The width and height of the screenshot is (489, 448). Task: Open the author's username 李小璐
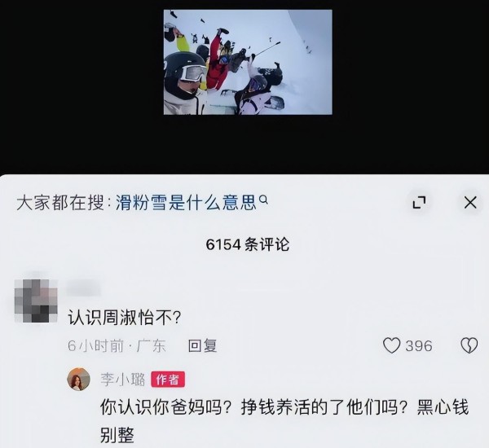tap(123, 380)
